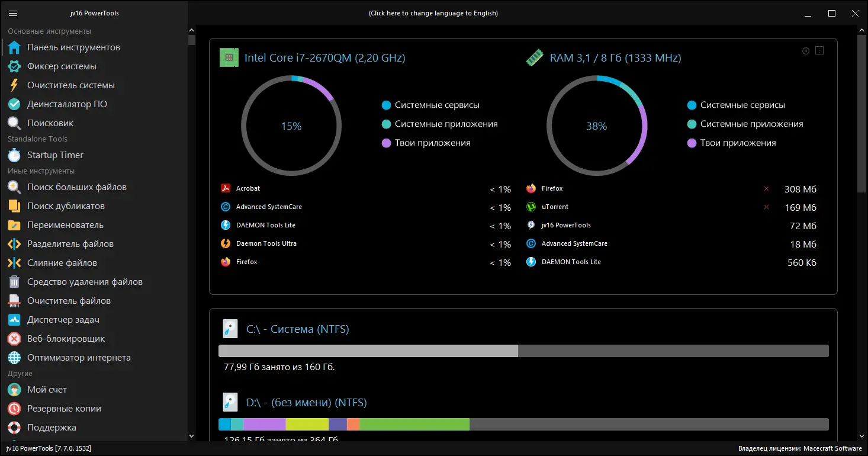Click the 560 Кб memory value
Image resolution: width=868 pixels, height=456 pixels.
click(802, 262)
